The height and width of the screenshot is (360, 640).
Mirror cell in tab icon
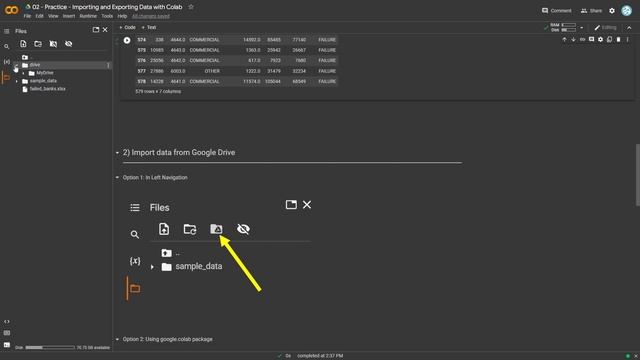pos(609,40)
